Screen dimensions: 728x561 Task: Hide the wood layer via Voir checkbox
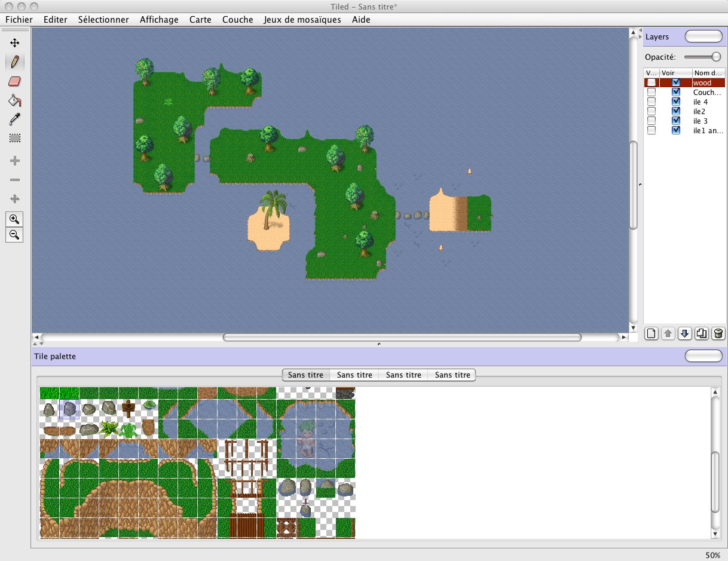676,83
